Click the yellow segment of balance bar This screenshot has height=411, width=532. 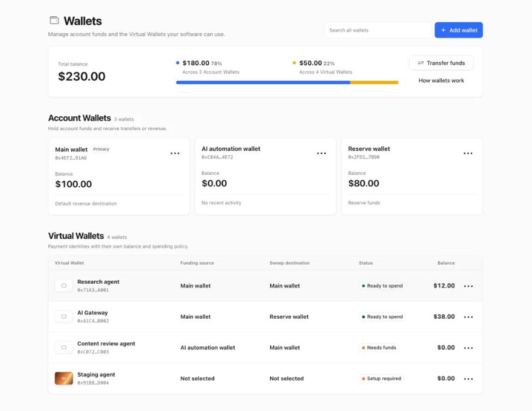(x=374, y=83)
